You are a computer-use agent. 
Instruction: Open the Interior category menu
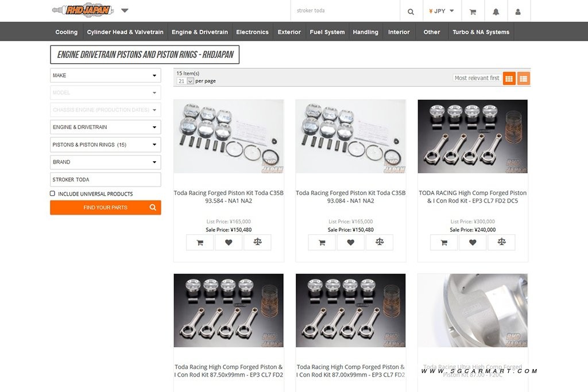(x=399, y=32)
